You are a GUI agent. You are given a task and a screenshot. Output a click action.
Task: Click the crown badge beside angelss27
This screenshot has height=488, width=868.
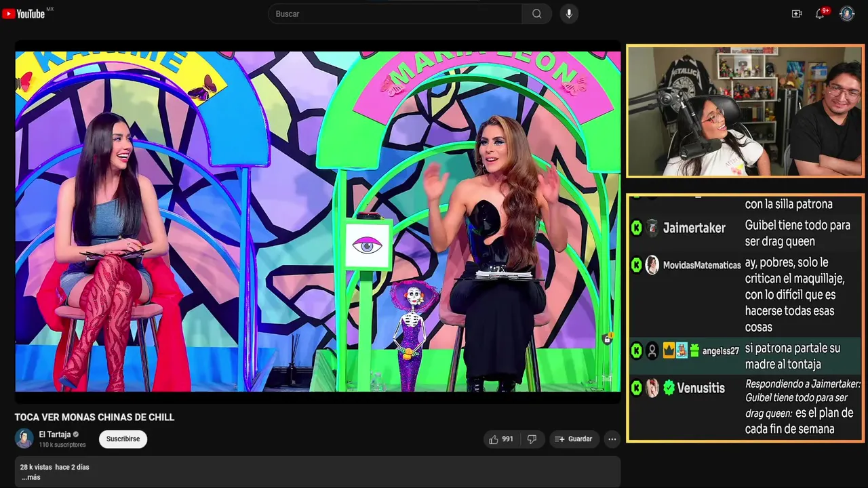(x=669, y=350)
